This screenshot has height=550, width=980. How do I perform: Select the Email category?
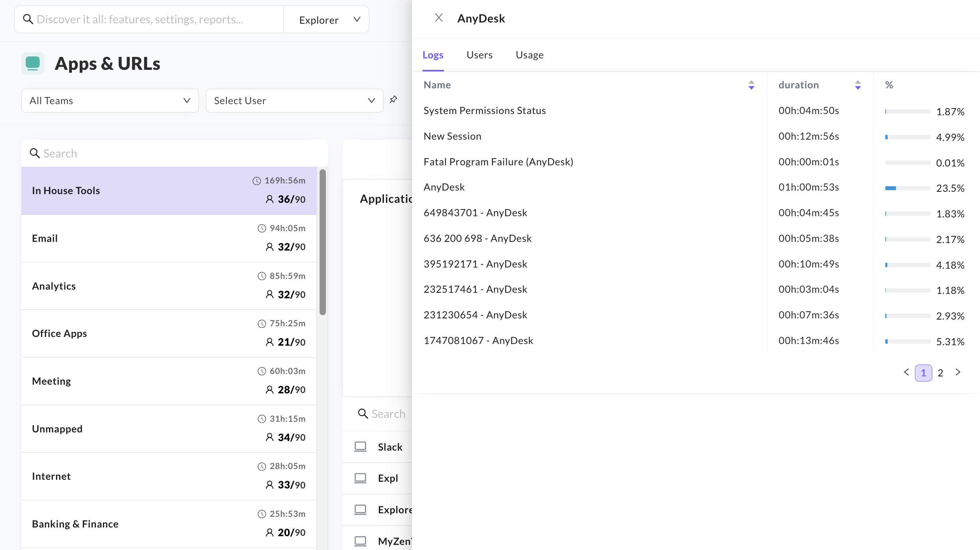coord(169,238)
